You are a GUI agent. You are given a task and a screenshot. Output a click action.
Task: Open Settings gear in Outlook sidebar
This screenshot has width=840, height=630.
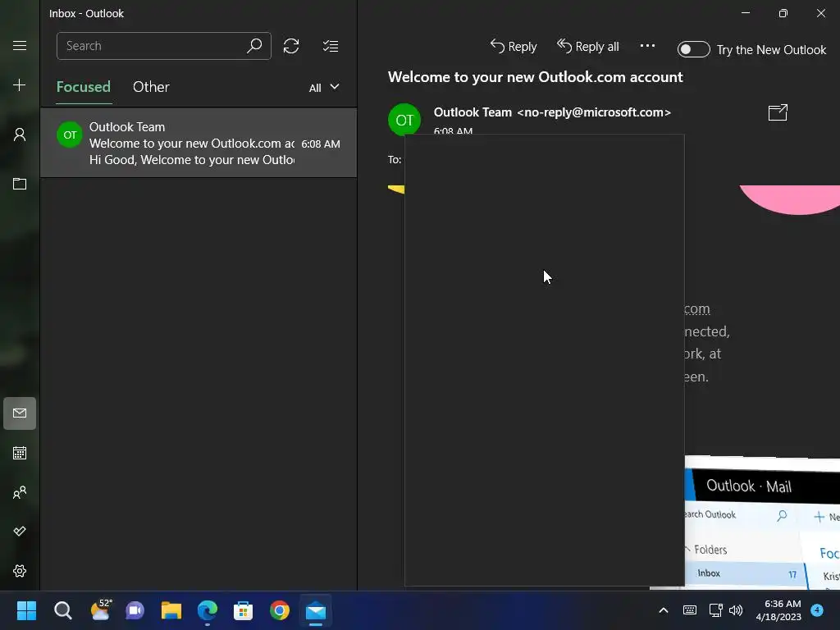(20, 571)
